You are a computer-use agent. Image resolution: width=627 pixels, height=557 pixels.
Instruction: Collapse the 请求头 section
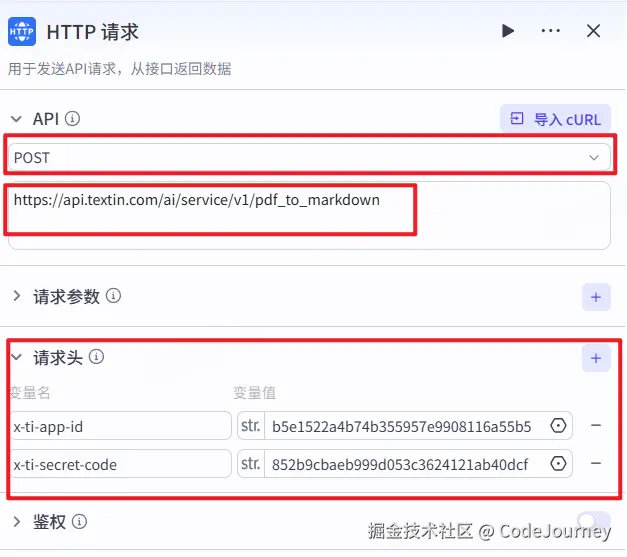pyautogui.click(x=16, y=357)
